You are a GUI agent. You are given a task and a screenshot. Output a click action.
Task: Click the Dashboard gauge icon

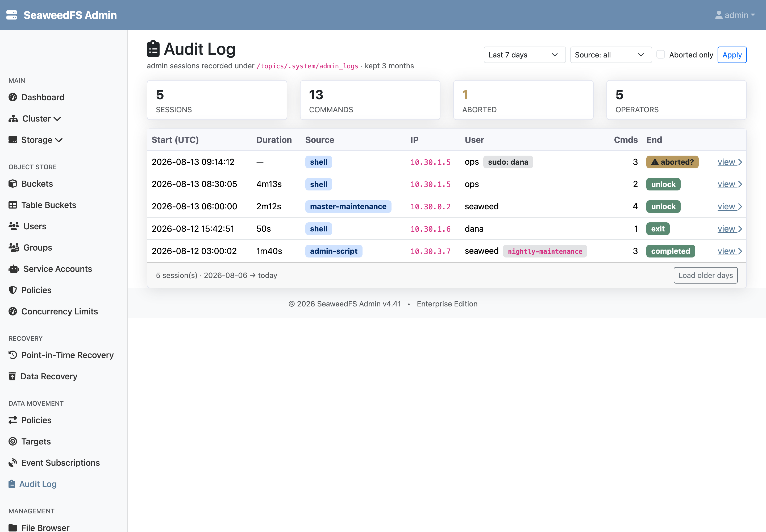click(x=13, y=97)
